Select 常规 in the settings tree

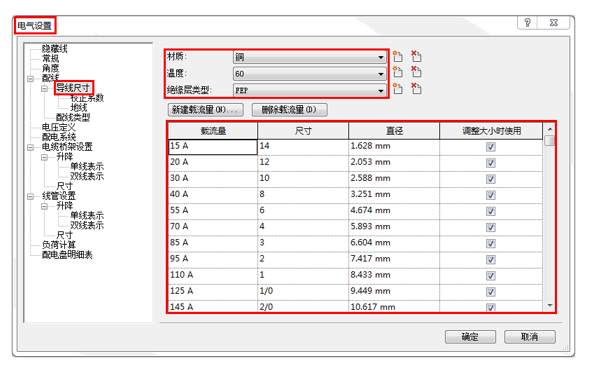tap(50, 58)
